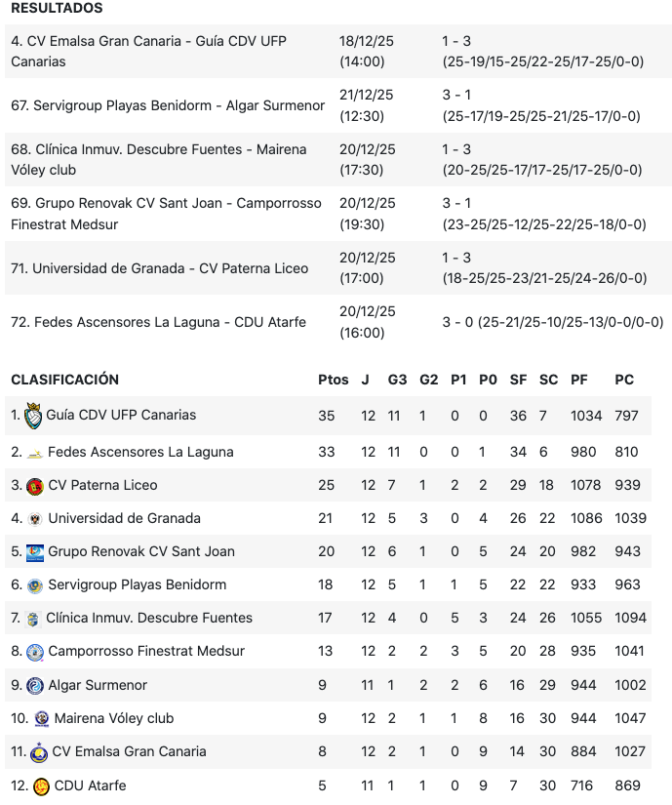Viewport: 672px width, 805px height.
Task: Click the Clínica Inmuv. Descubre Fuentes logo
Action: 33,619
